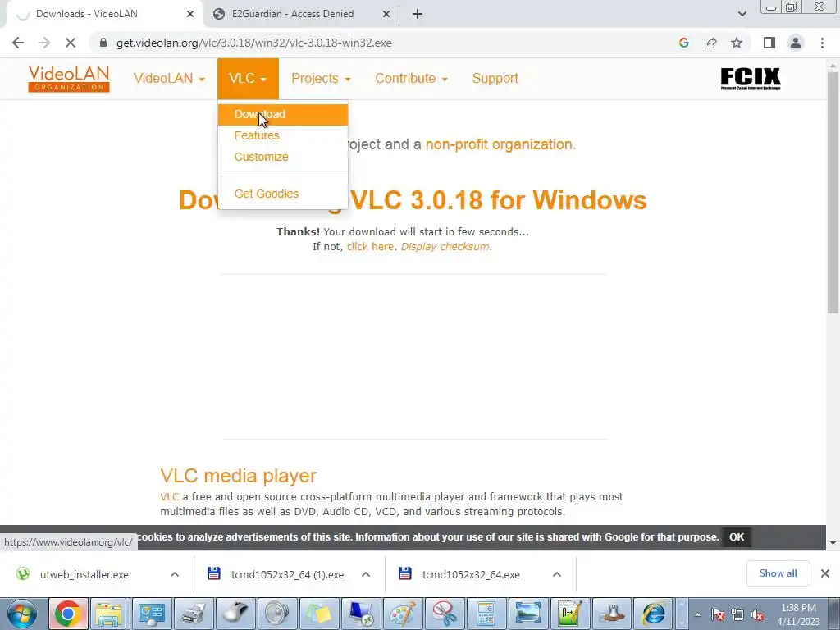This screenshot has width=840, height=630.
Task: Open tcmd1052x32_64.exe download
Action: [x=471, y=575]
